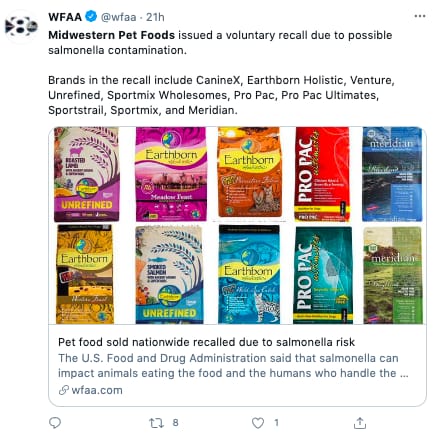Click the pink Earthborn Meadow Feast bag
437x437 pixels.
[x=171, y=174]
